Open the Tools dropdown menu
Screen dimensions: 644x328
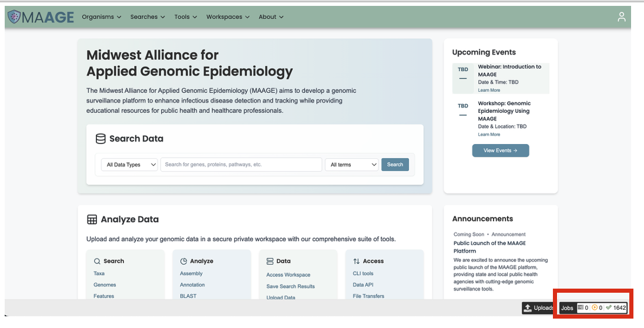click(x=186, y=17)
